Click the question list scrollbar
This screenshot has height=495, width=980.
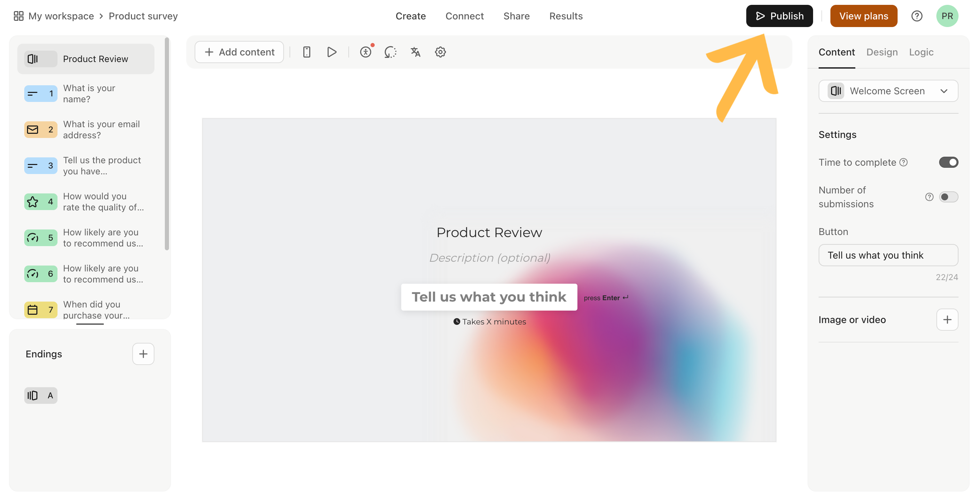pyautogui.click(x=167, y=144)
